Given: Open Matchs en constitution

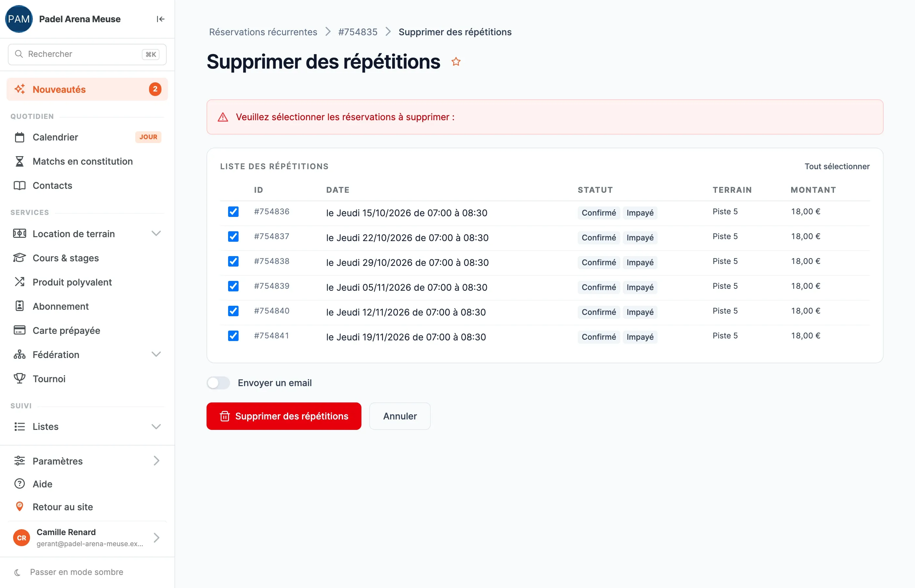Looking at the screenshot, I should [87, 161].
